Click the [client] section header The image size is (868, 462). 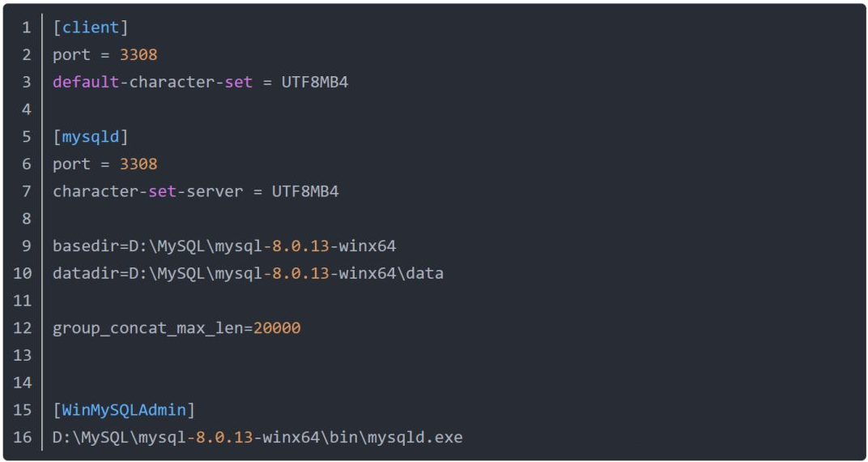pos(90,28)
